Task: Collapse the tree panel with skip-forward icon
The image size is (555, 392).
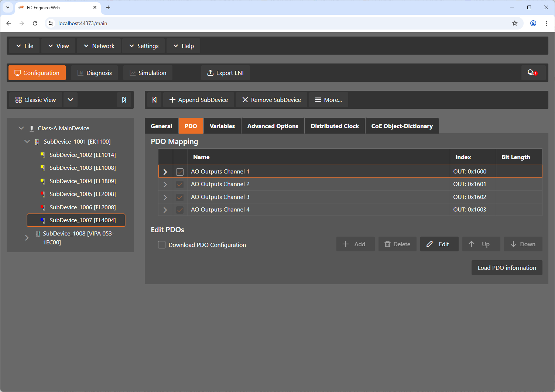Action: coord(124,100)
